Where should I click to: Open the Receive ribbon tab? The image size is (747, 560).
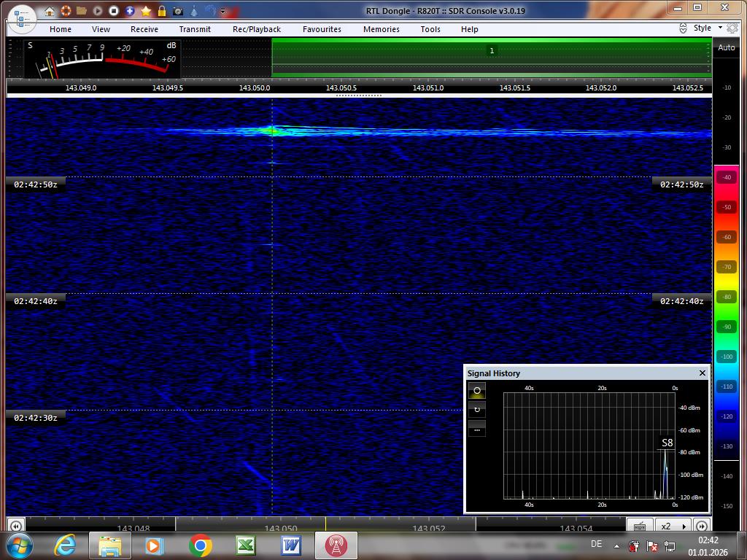(144, 29)
